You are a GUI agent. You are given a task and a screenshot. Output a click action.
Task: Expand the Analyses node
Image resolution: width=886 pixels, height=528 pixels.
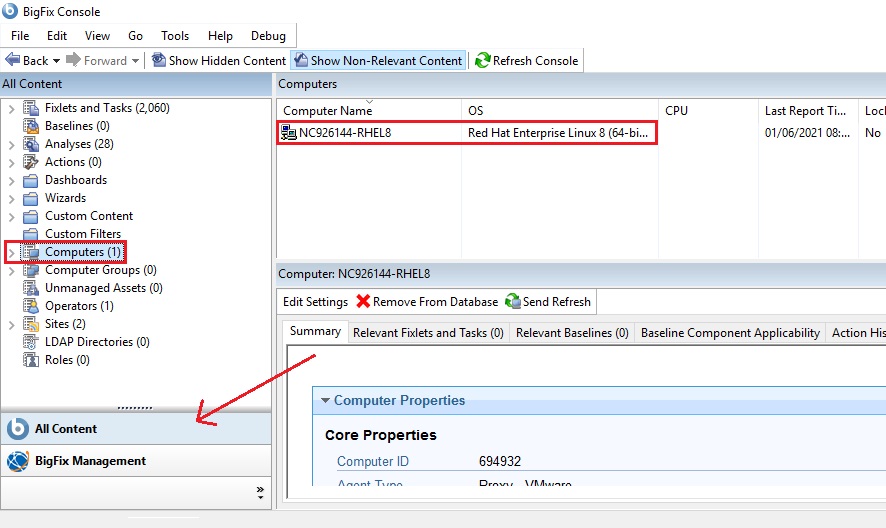click(x=11, y=145)
